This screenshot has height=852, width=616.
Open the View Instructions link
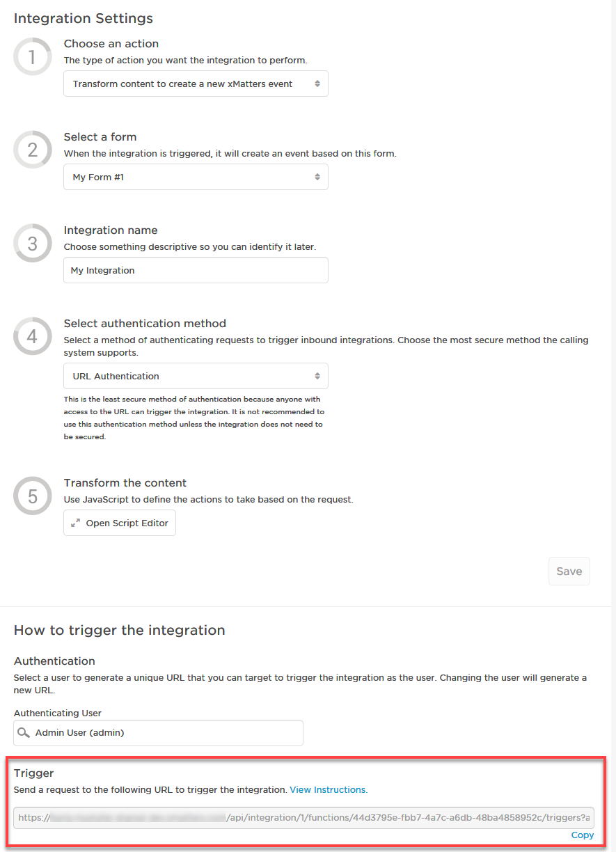point(329,789)
